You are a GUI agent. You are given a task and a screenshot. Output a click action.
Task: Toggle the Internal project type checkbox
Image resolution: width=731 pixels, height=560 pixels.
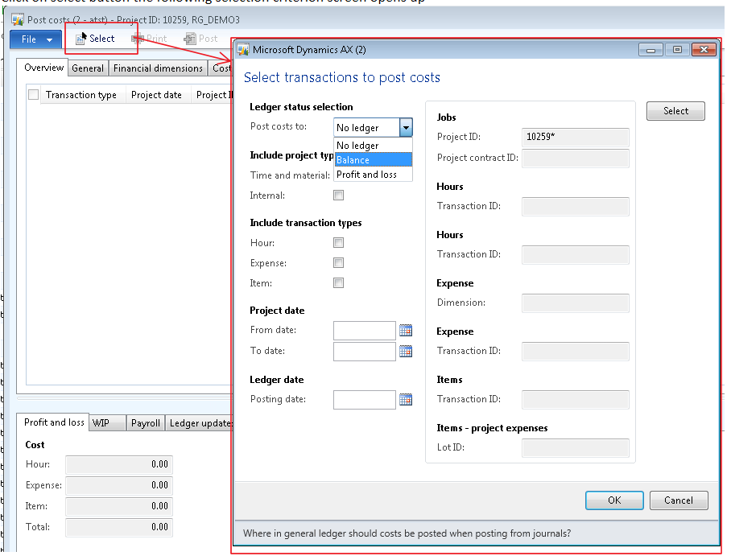(339, 196)
